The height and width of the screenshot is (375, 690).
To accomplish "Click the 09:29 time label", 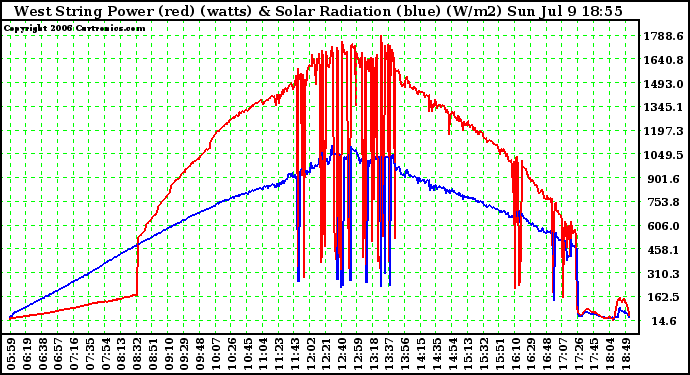I will (x=184, y=354).
